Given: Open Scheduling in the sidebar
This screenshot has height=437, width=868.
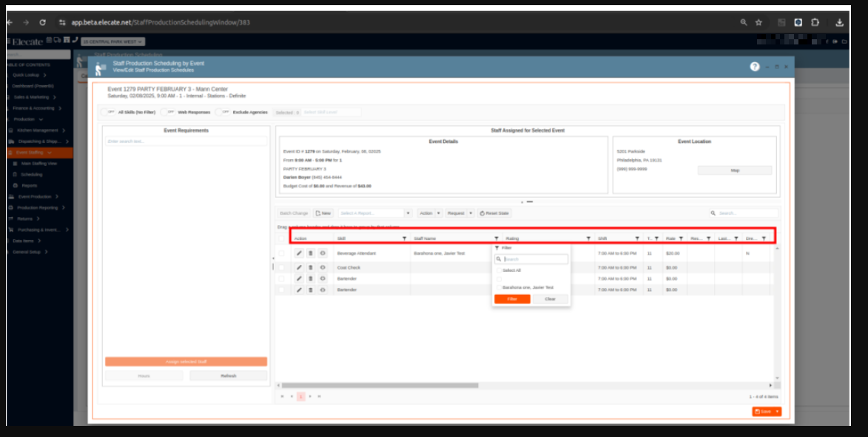Looking at the screenshot, I should [32, 174].
